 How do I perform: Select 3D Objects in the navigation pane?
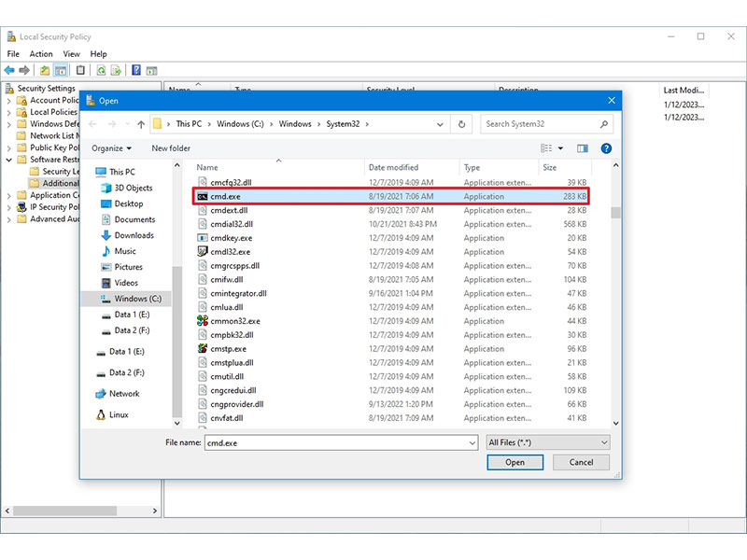[127, 188]
